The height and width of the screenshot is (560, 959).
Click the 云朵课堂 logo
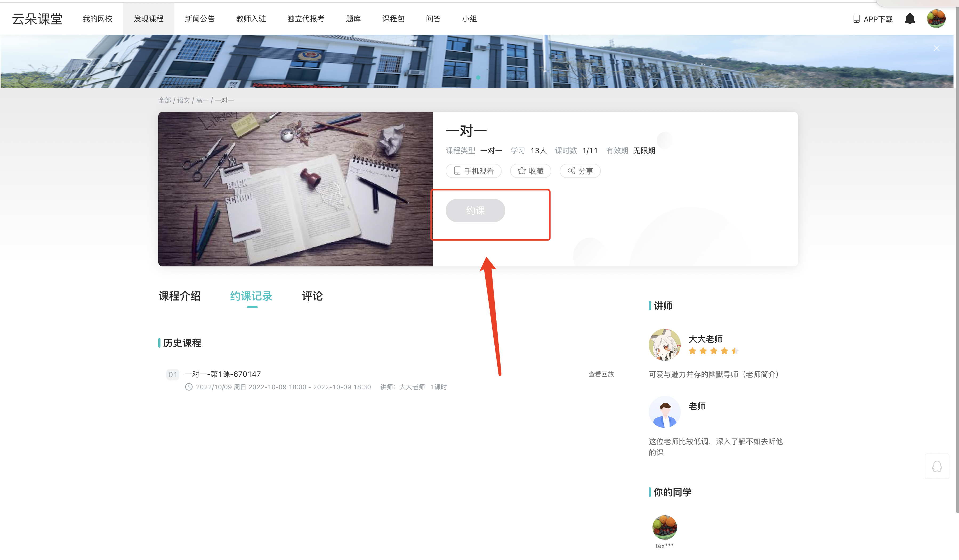tap(37, 19)
